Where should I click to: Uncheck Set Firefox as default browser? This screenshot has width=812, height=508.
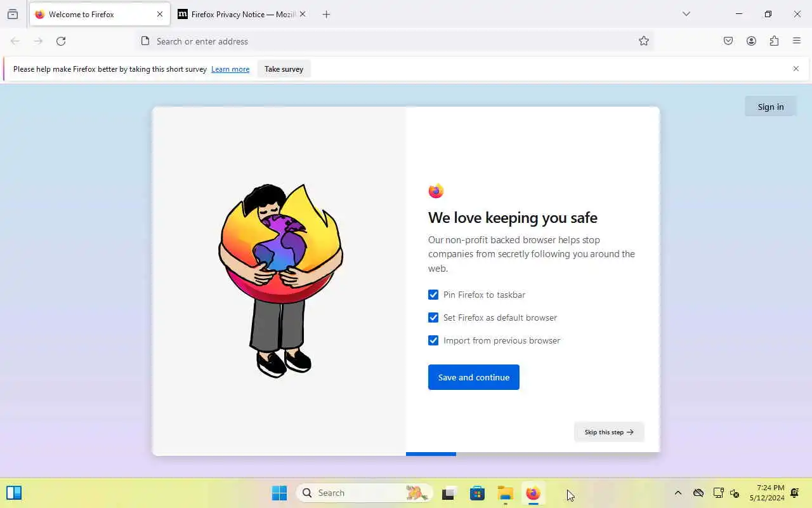coord(433,317)
